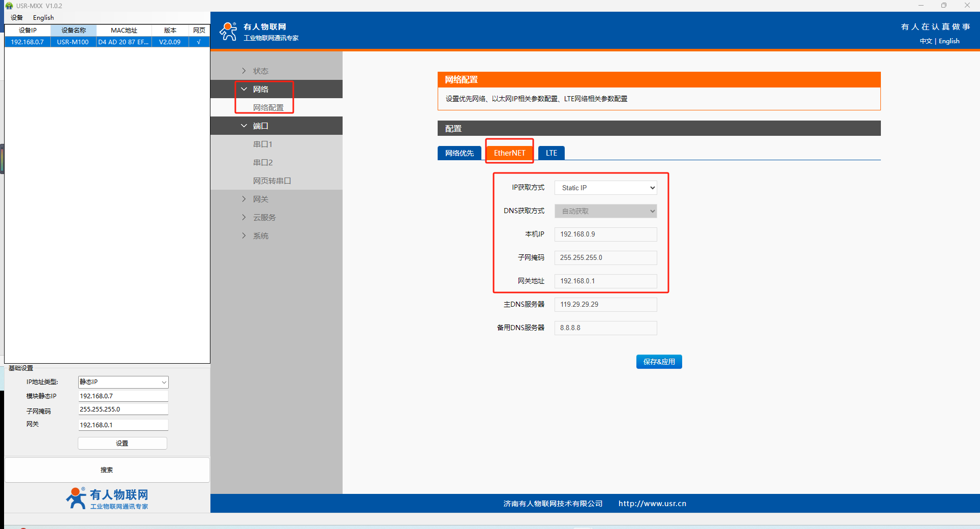Click the web page checkmark for USR-M100
The height and width of the screenshot is (529, 980).
[x=199, y=42]
